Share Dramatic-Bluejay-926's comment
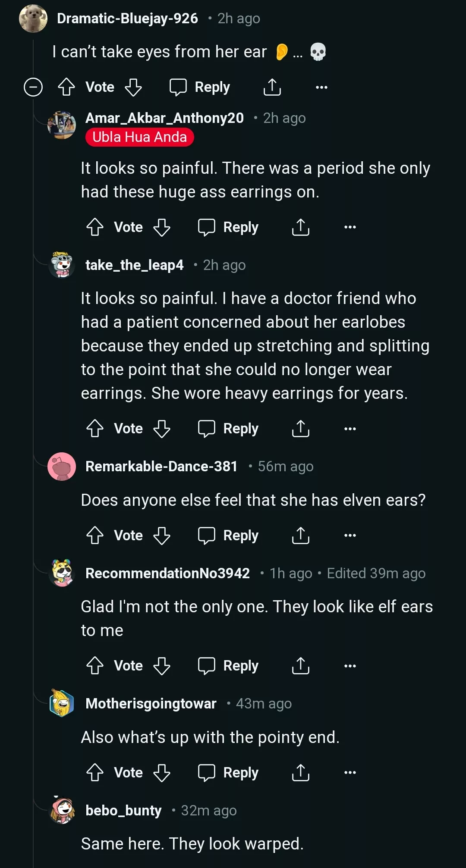The width and height of the screenshot is (466, 868). 272,87
